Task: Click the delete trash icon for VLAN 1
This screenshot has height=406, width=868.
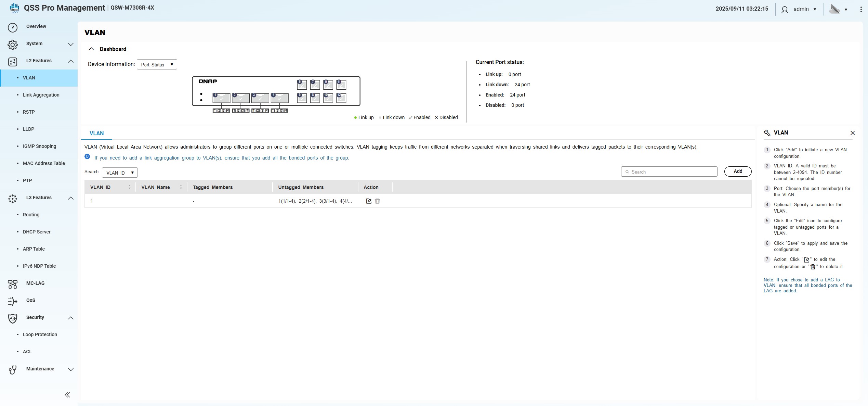Action: [x=377, y=201]
